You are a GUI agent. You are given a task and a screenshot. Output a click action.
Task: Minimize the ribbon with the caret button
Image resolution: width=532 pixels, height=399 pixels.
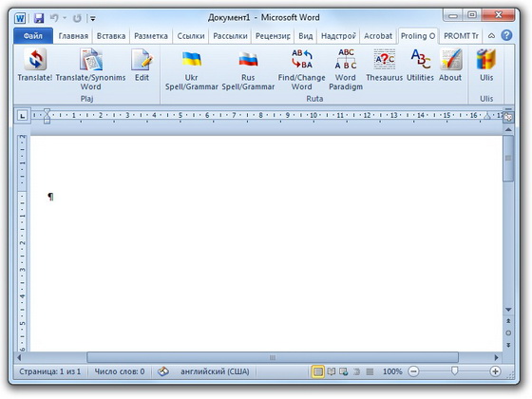[x=491, y=36]
